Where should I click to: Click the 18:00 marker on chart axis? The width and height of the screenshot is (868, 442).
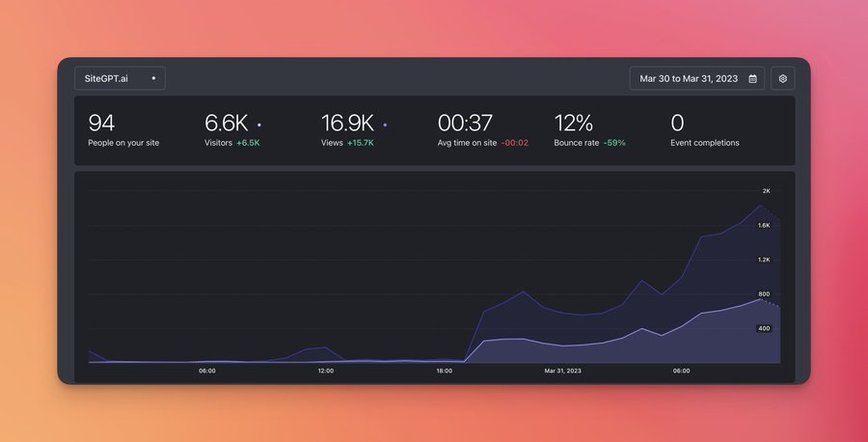[444, 371]
